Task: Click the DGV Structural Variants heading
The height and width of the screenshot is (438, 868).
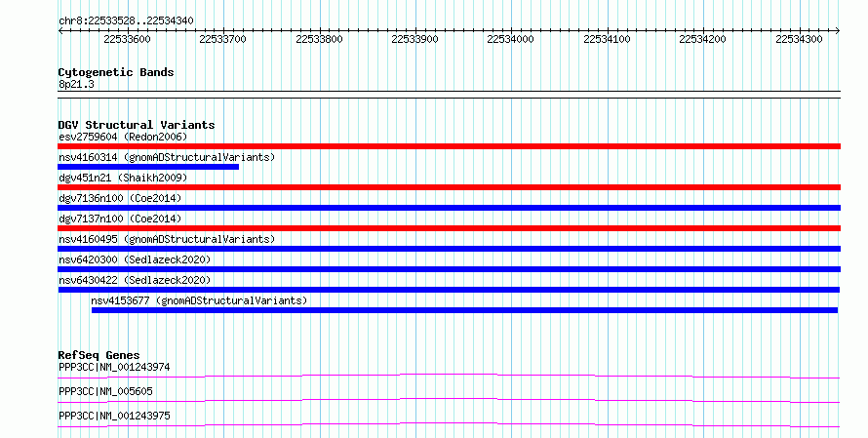Action: (x=137, y=125)
